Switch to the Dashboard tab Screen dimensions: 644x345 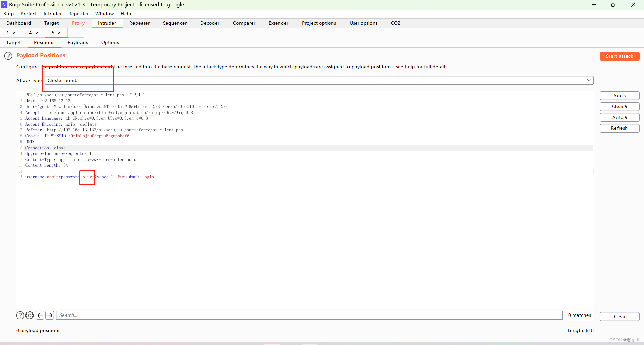18,23
